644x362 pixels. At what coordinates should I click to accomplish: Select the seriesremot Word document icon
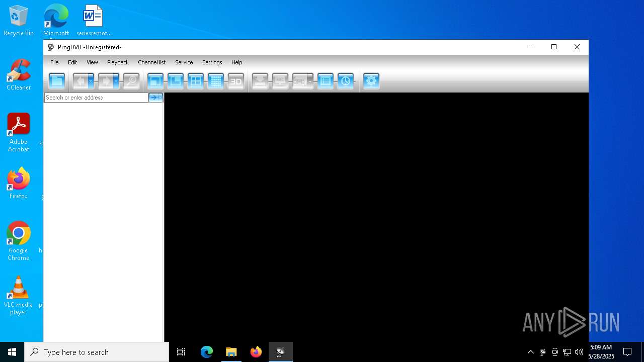coord(94,21)
